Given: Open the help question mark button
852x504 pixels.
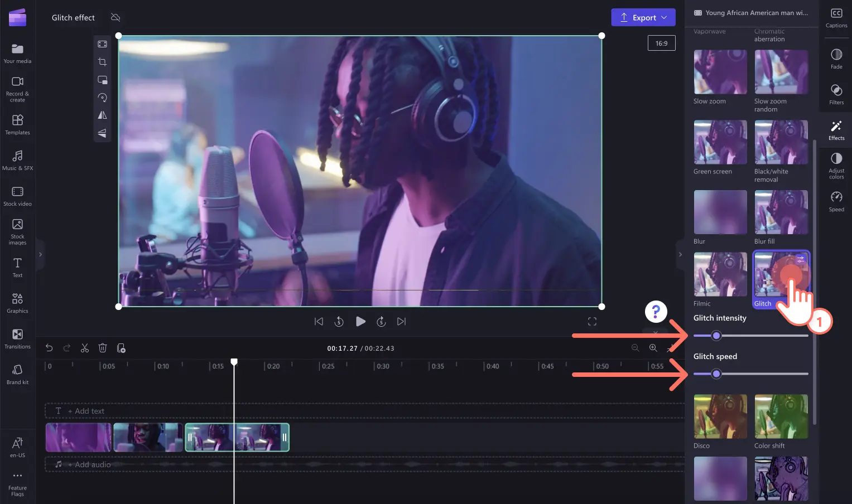Looking at the screenshot, I should (656, 312).
